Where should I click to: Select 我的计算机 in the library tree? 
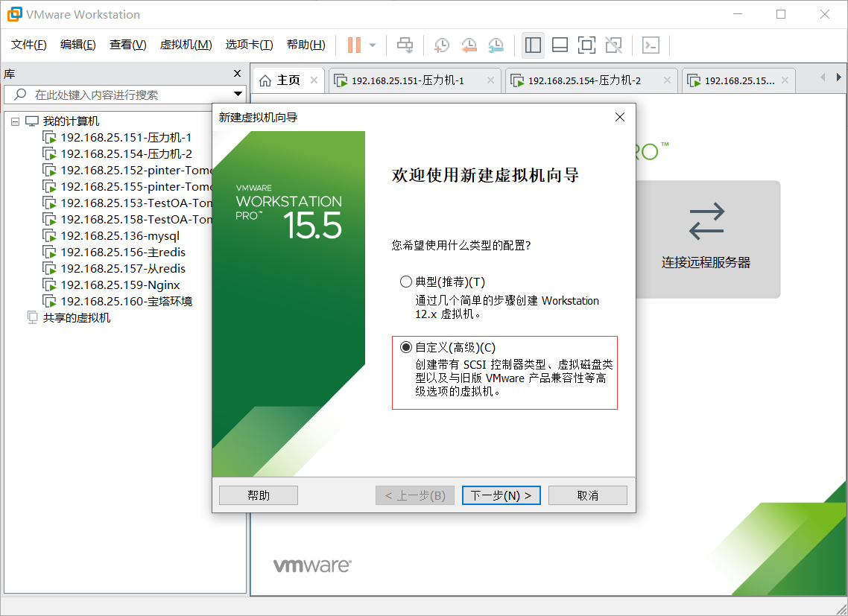[x=71, y=121]
